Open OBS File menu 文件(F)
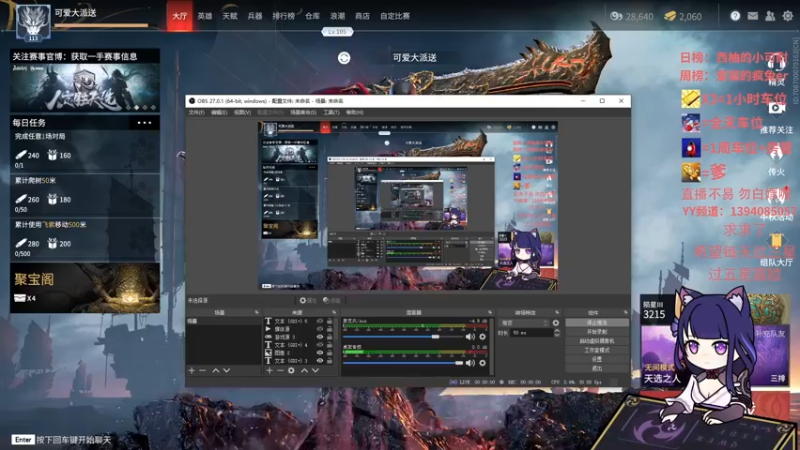Viewport: 800px width, 450px height. coord(196,112)
